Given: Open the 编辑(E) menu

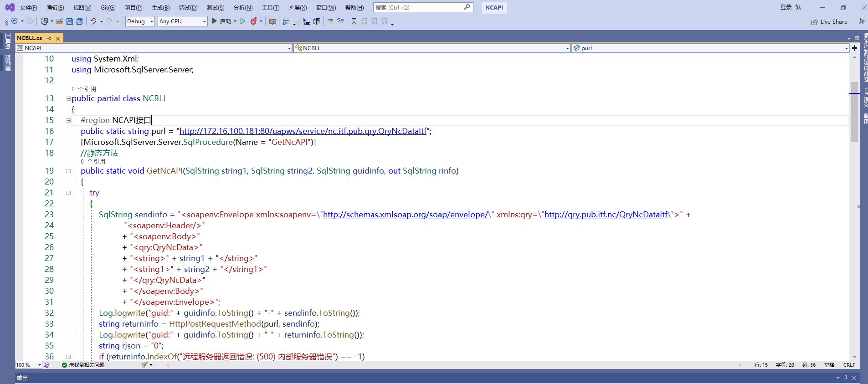Looking at the screenshot, I should (x=55, y=7).
